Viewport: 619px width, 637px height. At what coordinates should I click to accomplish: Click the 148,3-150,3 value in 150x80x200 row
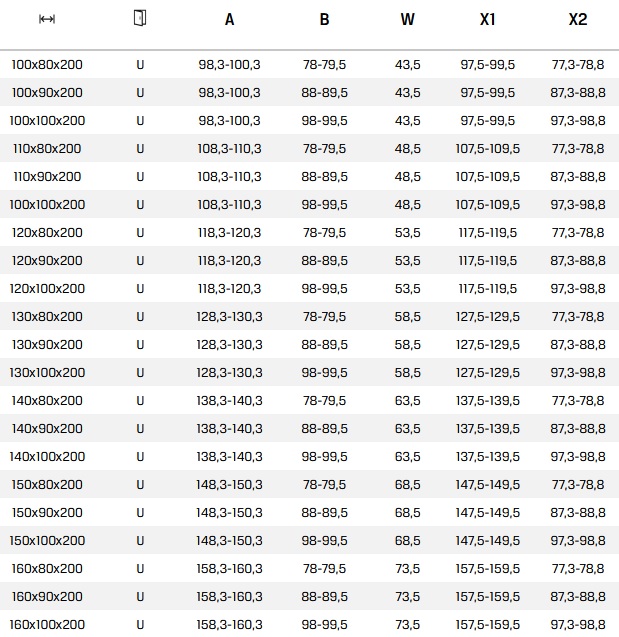(x=229, y=484)
